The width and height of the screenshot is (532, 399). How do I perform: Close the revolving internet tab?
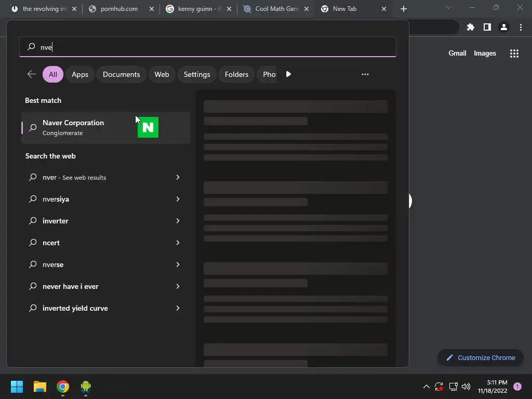tap(74, 9)
